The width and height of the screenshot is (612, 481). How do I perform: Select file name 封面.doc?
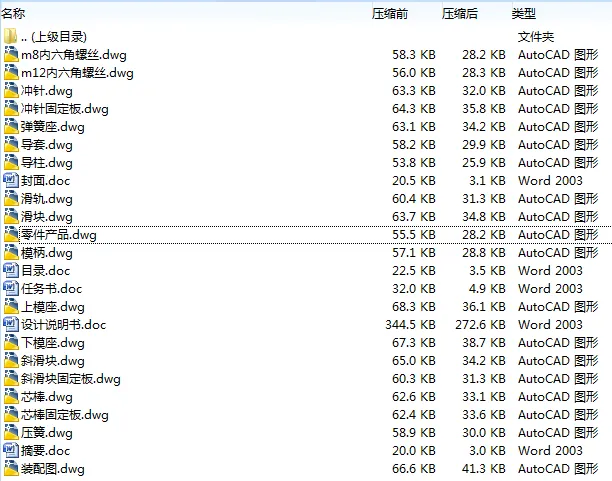45,180
